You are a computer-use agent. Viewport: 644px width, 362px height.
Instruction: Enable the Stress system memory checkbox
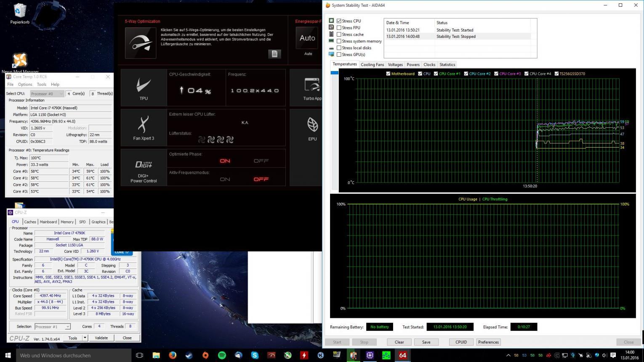pos(339,41)
